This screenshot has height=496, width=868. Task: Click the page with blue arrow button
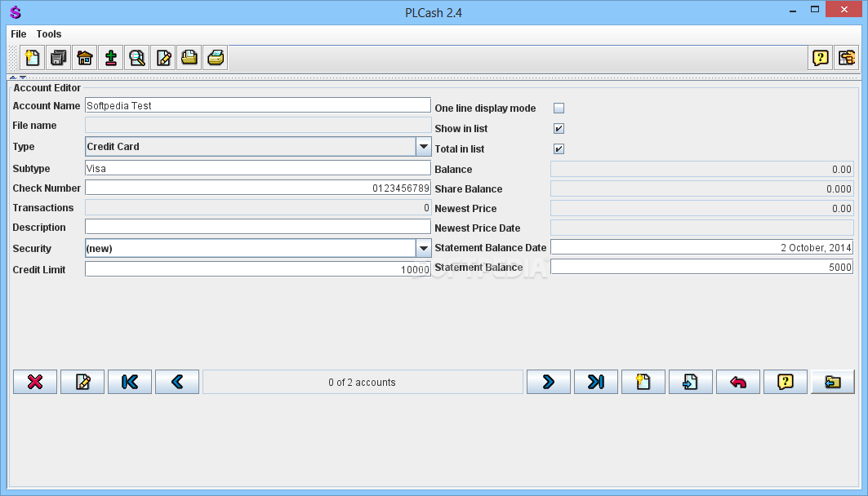pyautogui.click(x=690, y=382)
